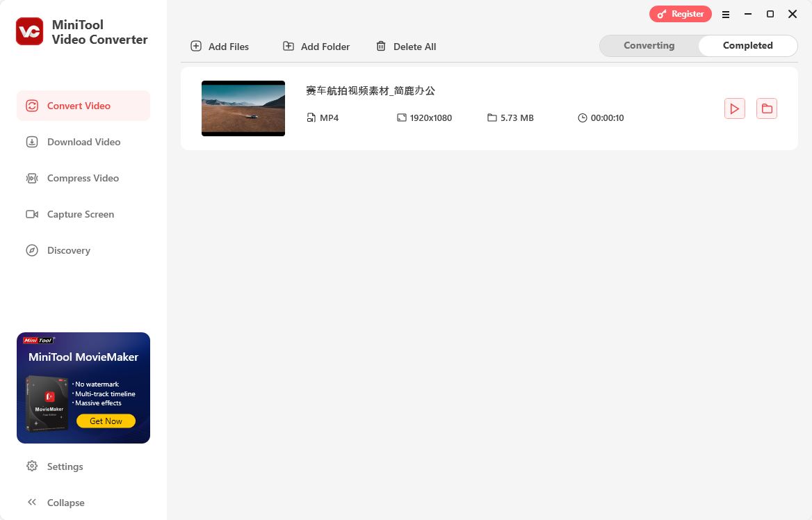Click the MiniTool MovieMaker banner title

click(x=83, y=357)
